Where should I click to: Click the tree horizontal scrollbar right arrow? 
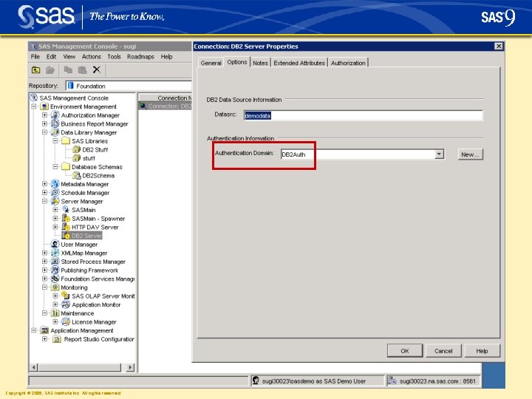pos(130,367)
